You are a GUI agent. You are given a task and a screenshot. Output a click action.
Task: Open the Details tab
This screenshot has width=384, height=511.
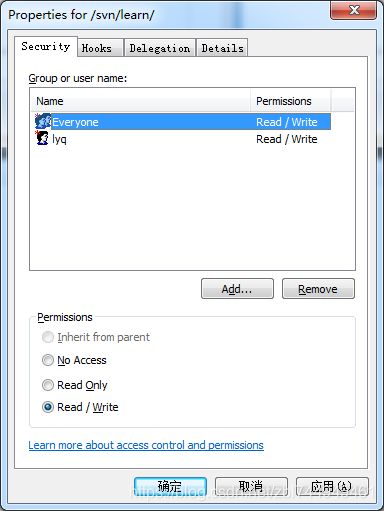(x=222, y=48)
